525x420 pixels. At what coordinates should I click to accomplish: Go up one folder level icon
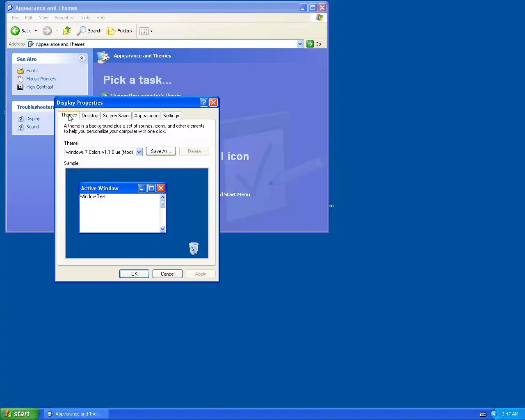(67, 31)
